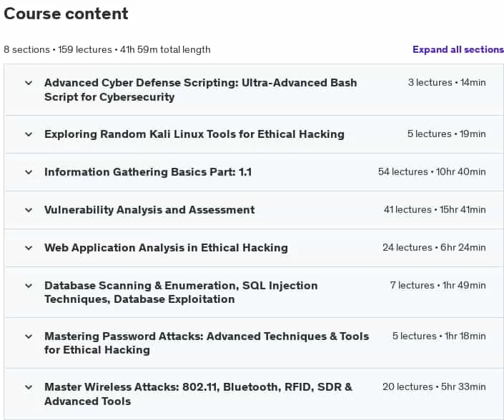Open Master Wireless Attacks section title
Image resolution: width=504 pixels, height=420 pixels.
(x=198, y=394)
